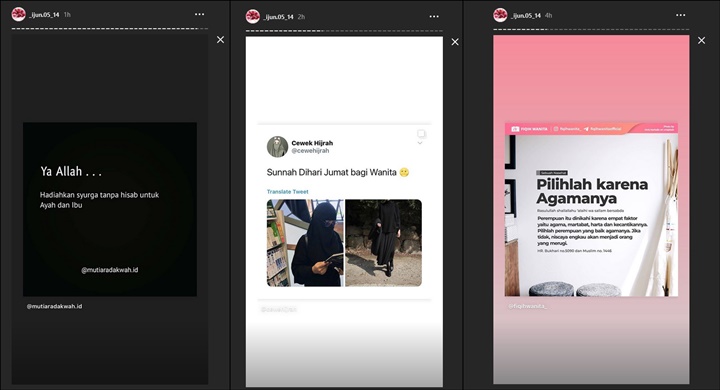Click the story progress bar in 1h story
Image resolution: width=720 pixels, height=390 pixels.
(109, 29)
